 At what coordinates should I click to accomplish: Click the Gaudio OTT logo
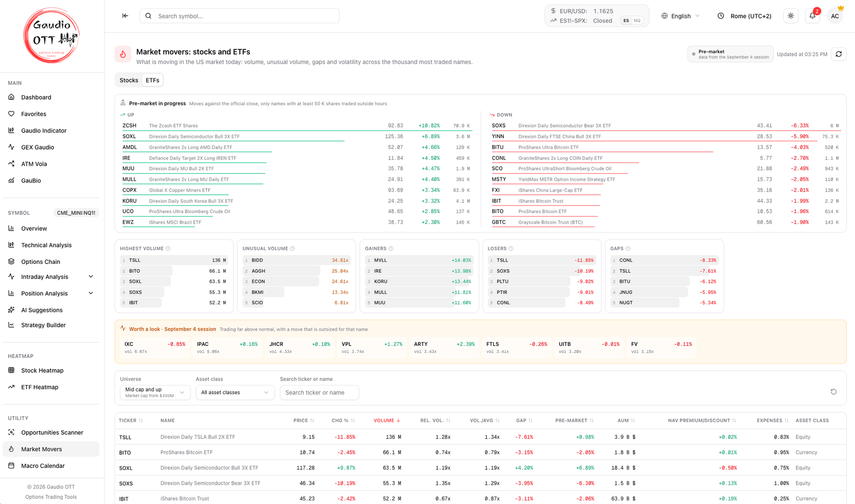click(51, 36)
